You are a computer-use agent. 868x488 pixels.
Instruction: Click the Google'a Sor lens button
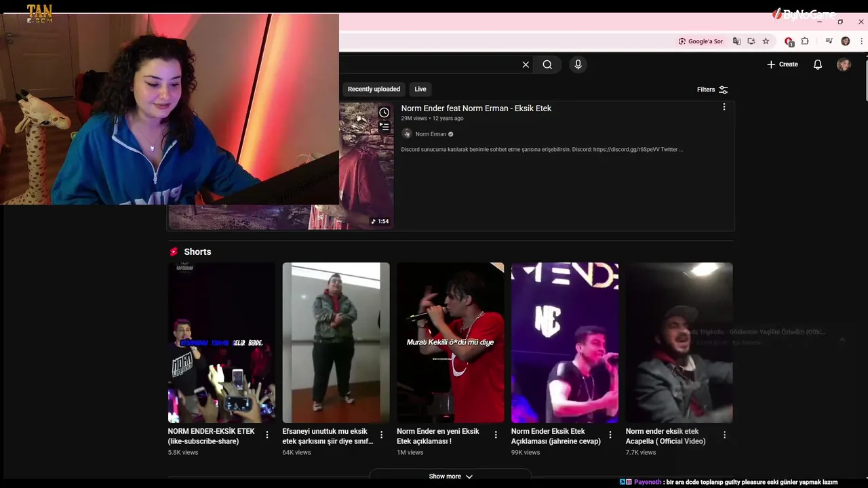coord(701,41)
